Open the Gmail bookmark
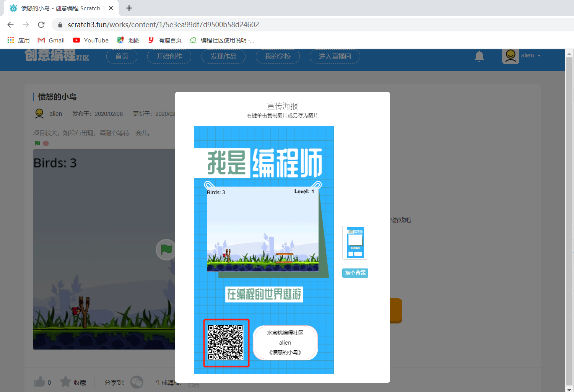574x392 pixels. coord(51,40)
